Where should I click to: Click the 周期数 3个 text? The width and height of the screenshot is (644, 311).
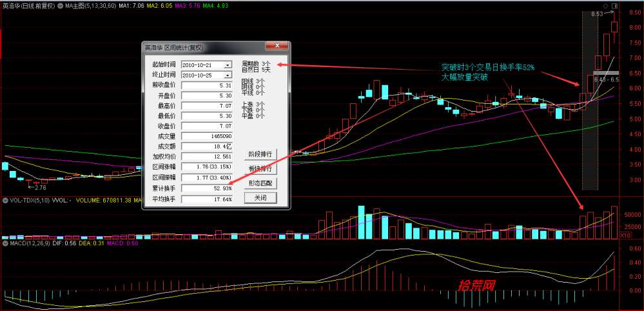pyautogui.click(x=256, y=64)
